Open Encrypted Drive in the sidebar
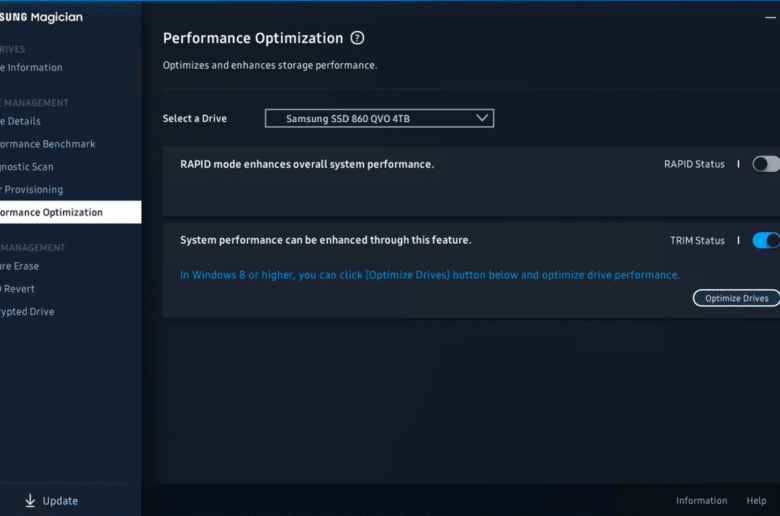780x516 pixels. coord(27,311)
